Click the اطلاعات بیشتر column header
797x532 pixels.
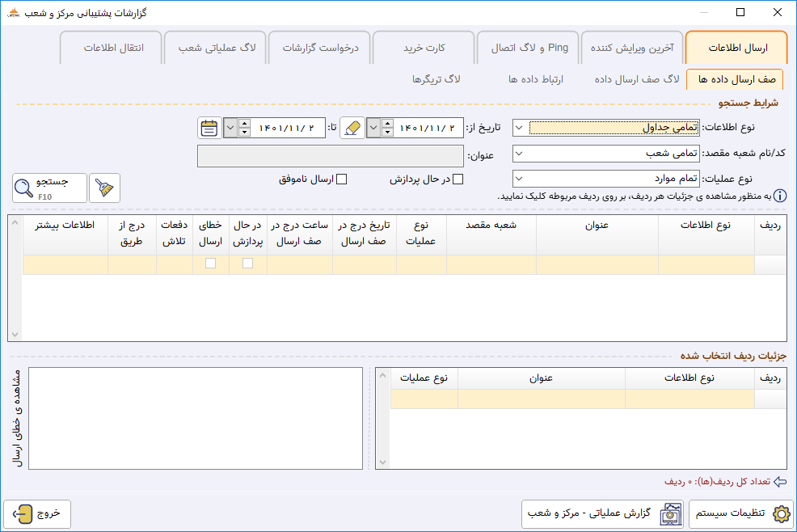tap(65, 235)
